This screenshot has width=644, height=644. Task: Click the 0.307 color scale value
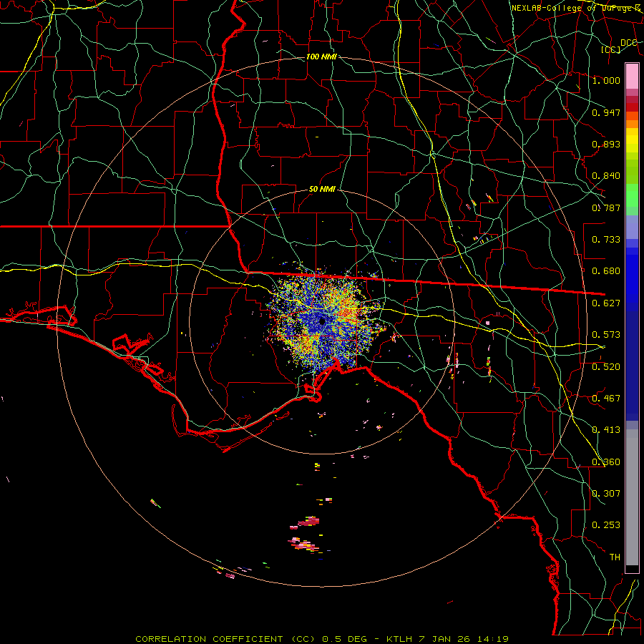pos(606,493)
